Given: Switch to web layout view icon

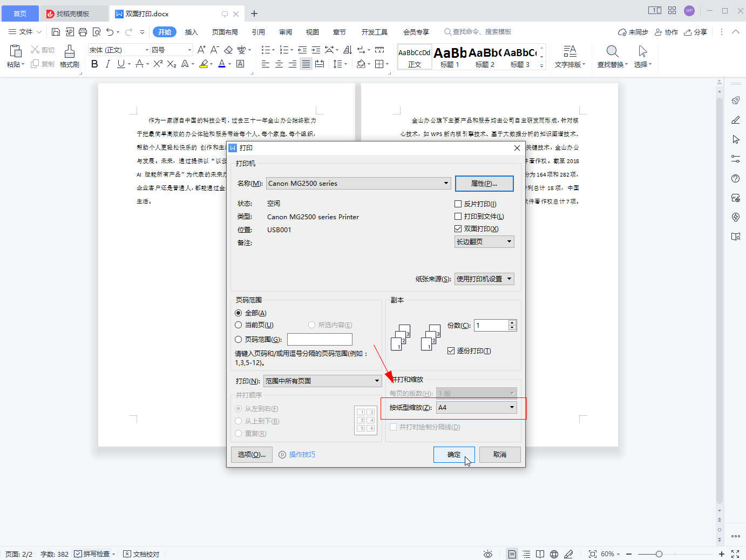Looking at the screenshot, I should click(554, 554).
